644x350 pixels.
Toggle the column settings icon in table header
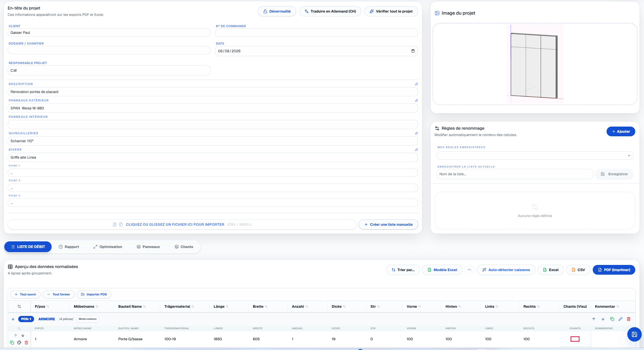[19, 306]
